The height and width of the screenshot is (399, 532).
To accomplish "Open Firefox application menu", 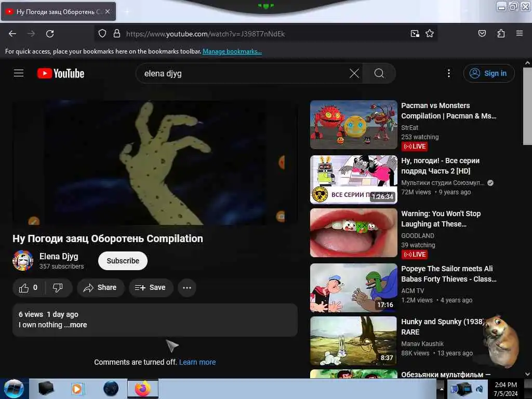I will coord(520,33).
